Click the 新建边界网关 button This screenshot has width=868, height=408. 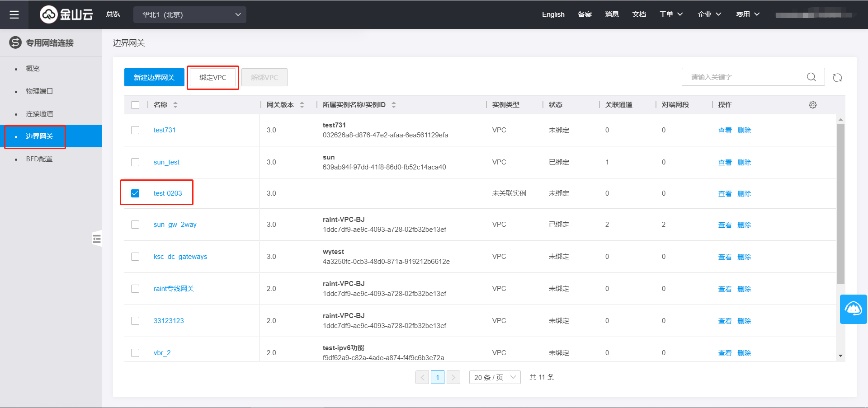154,77
